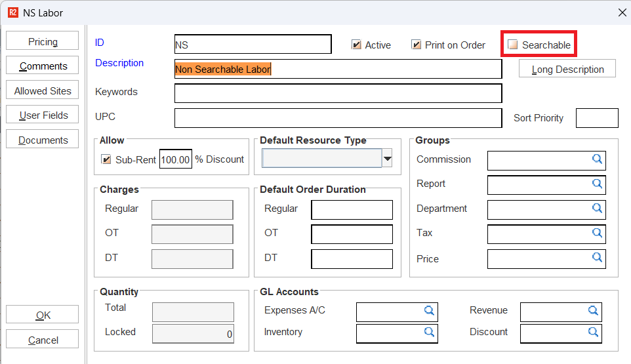Click the Discount account magnifier icon
The width and height of the screenshot is (631, 364).
coord(593,333)
